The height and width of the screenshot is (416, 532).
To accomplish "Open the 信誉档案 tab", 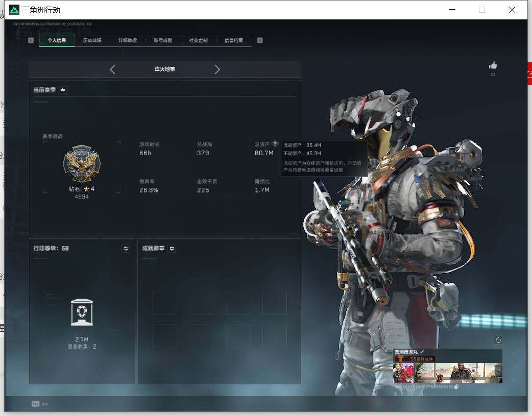I will point(234,40).
